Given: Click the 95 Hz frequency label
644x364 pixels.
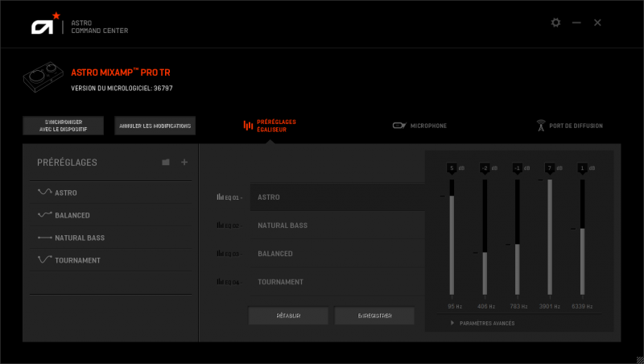Looking at the screenshot, I should click(455, 307).
